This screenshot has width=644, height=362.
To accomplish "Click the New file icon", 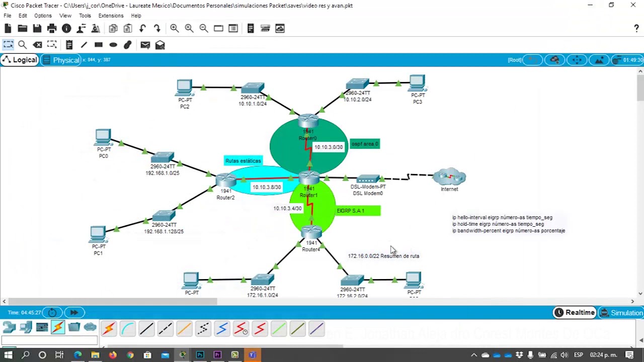I will click(8, 29).
